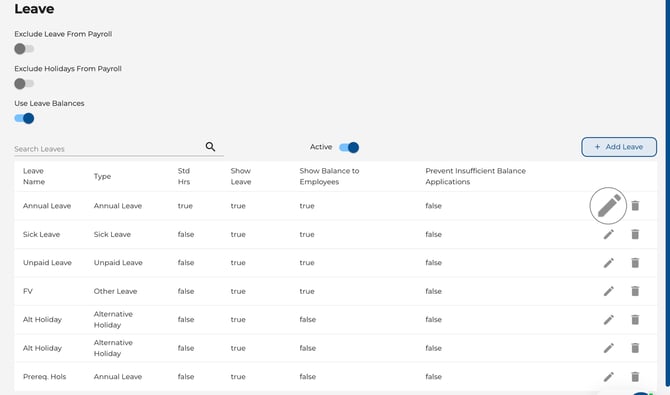Click the Type column header
The height and width of the screenshot is (395, 670).
pyautogui.click(x=102, y=176)
